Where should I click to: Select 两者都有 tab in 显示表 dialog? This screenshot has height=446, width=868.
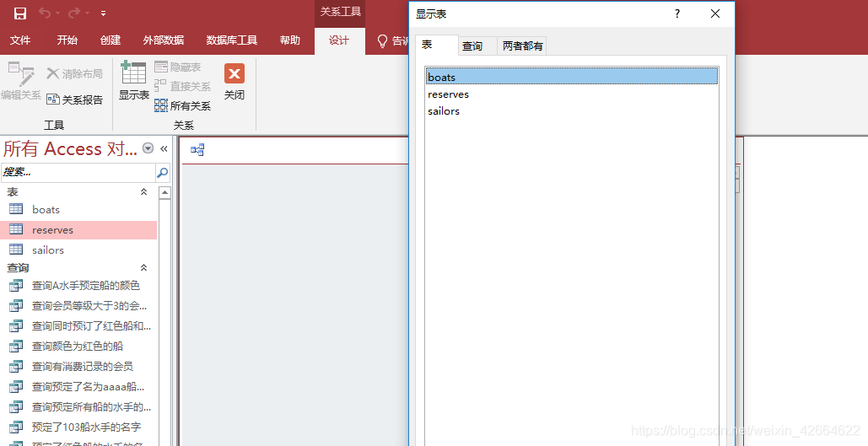[523, 46]
